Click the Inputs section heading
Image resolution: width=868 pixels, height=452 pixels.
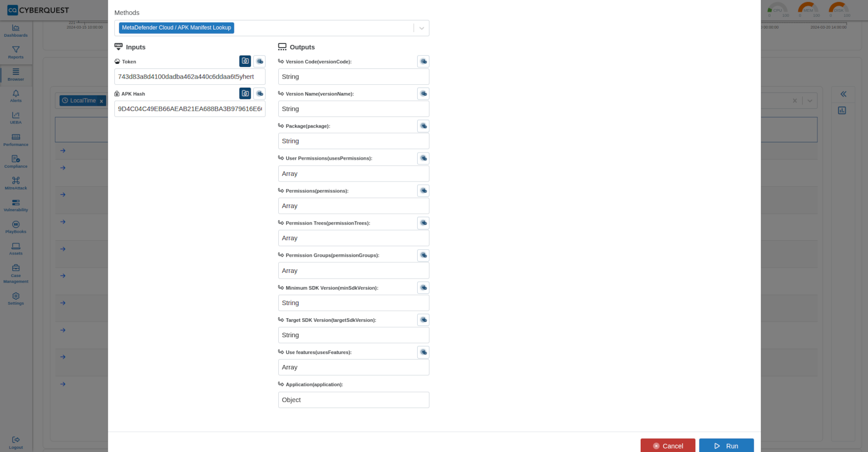click(x=135, y=47)
